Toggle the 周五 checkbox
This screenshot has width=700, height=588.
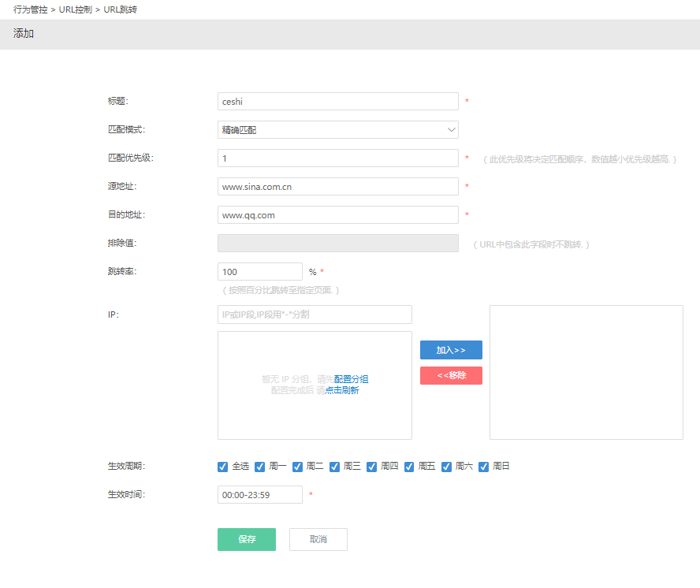pos(410,467)
